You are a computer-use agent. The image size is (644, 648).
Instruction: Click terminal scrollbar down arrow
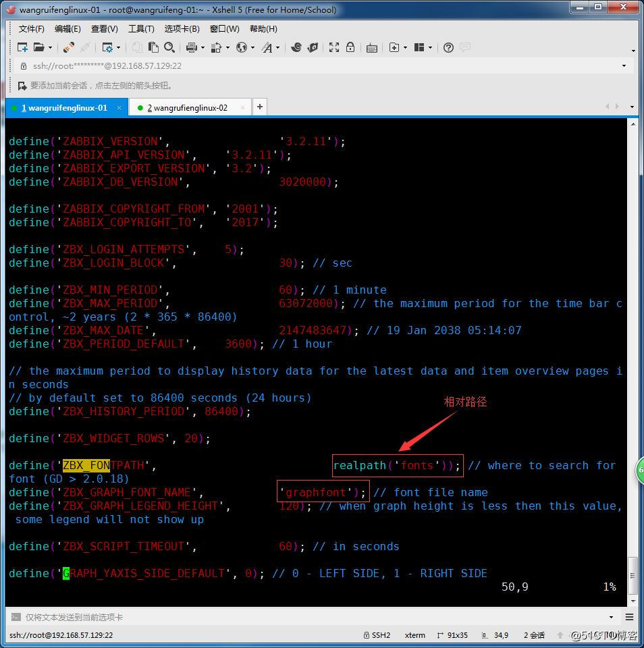tap(633, 601)
